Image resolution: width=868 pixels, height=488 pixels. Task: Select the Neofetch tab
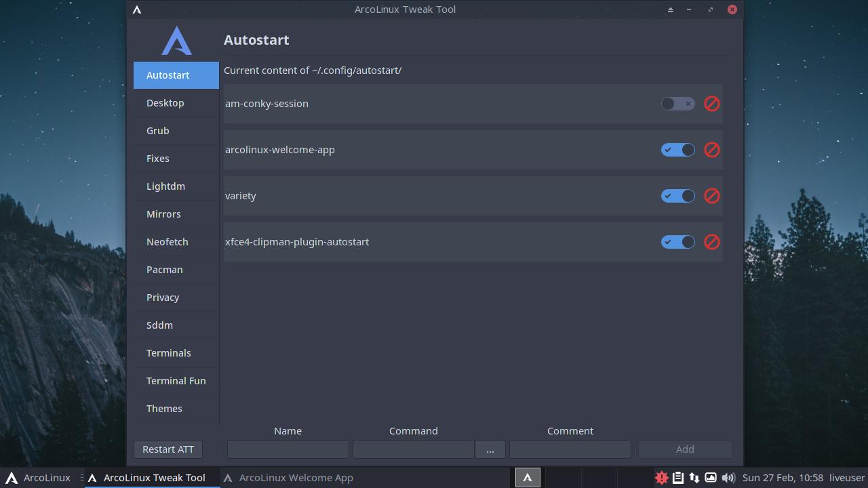click(176, 242)
